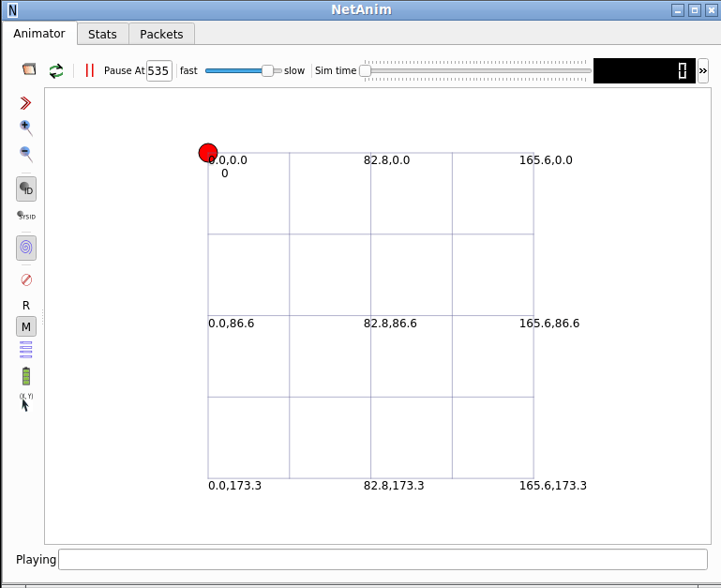Click the grid label 0.0,173.3
This screenshot has height=588, width=721.
234,486
